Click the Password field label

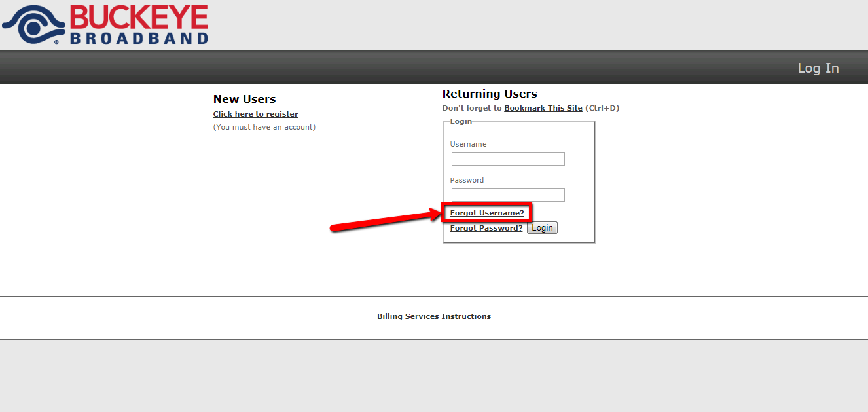(467, 180)
